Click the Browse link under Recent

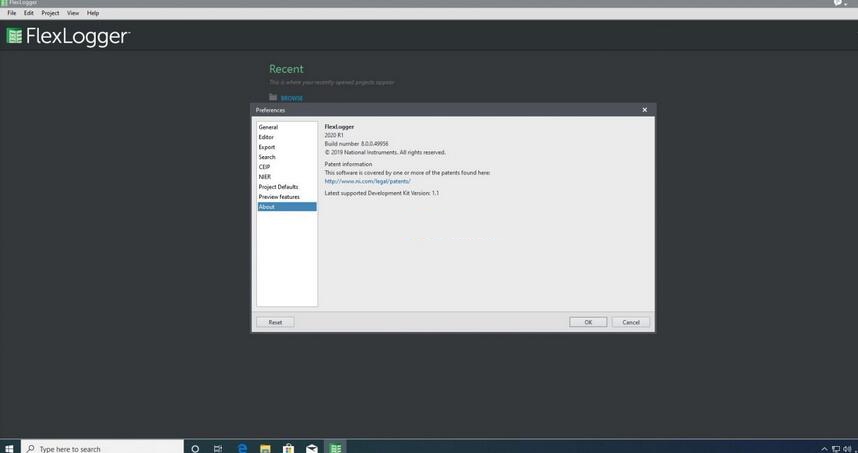point(292,98)
